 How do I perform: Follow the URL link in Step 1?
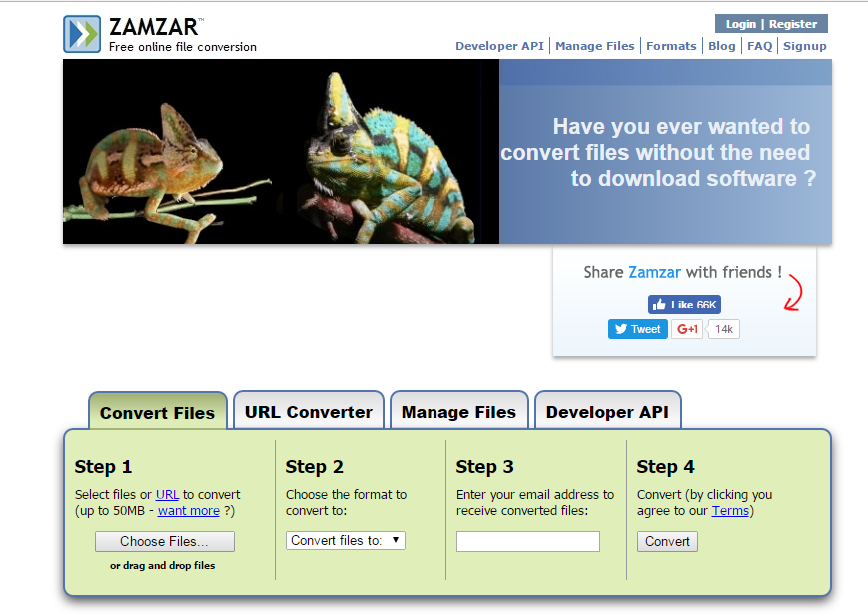[167, 494]
